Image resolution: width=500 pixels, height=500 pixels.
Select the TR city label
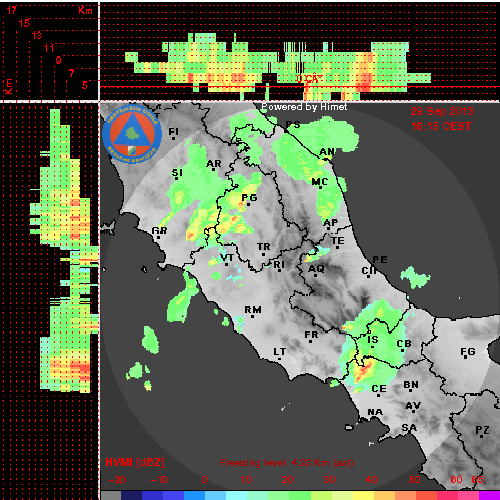[x=264, y=247]
